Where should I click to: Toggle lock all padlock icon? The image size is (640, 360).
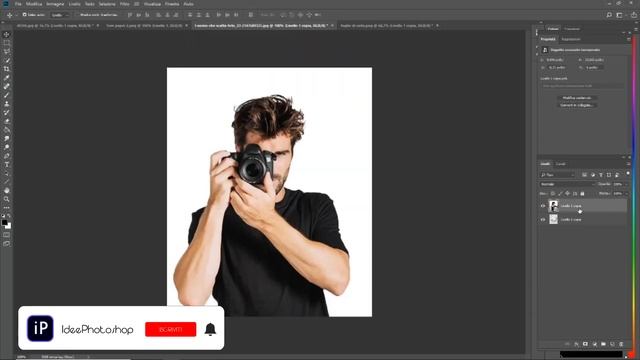(x=582, y=193)
